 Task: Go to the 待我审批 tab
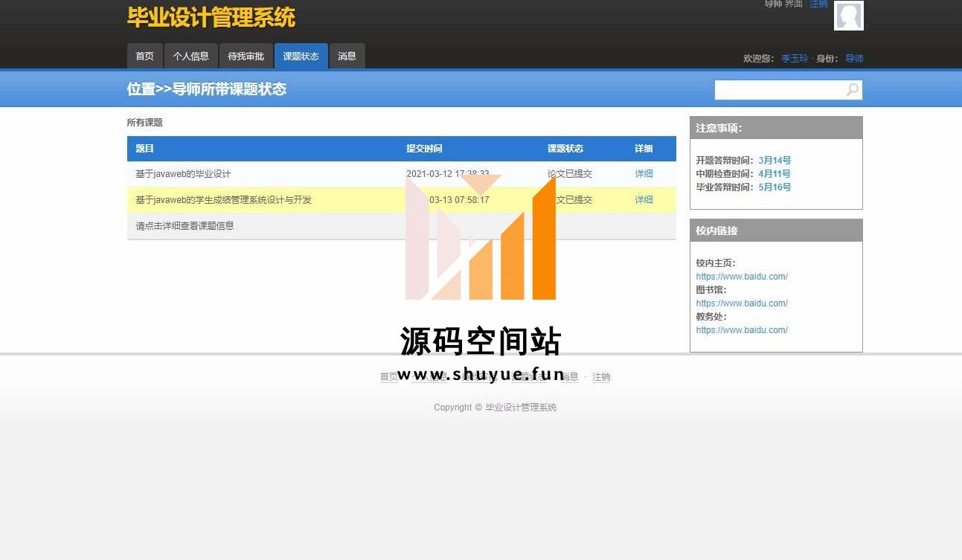click(246, 57)
